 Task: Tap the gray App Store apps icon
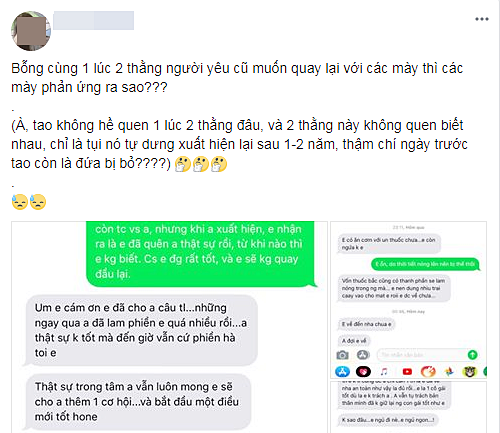coord(363,355)
